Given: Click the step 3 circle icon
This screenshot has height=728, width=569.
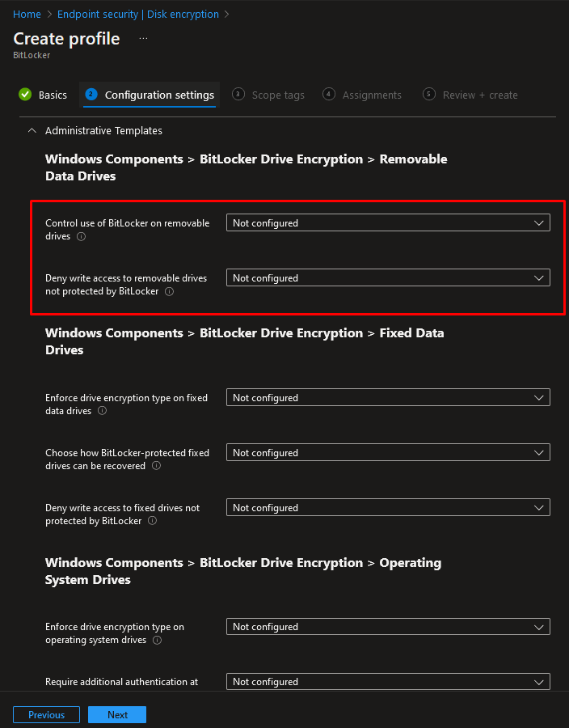Looking at the screenshot, I should pyautogui.click(x=238, y=95).
